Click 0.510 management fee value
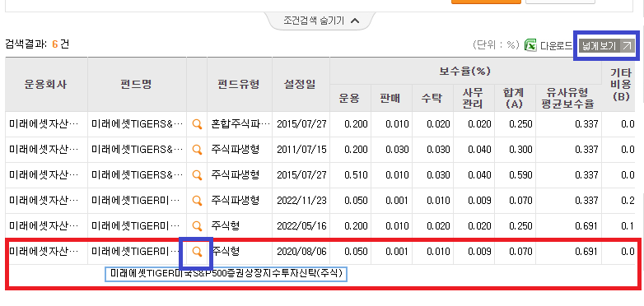 356,175
